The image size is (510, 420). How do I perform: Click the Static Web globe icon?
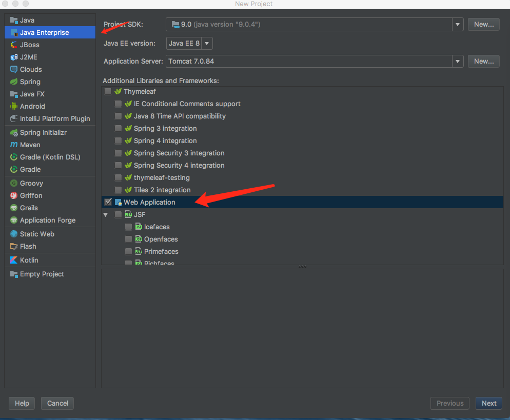click(x=14, y=234)
